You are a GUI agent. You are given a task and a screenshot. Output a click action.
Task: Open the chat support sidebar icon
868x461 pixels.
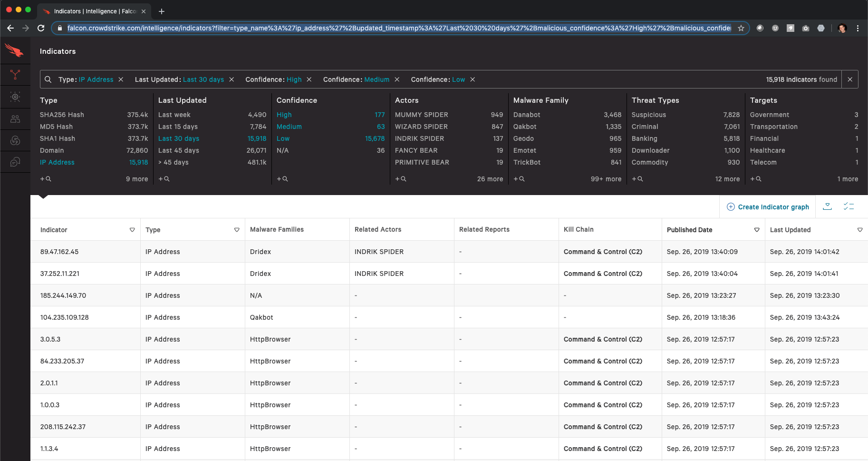(15, 162)
